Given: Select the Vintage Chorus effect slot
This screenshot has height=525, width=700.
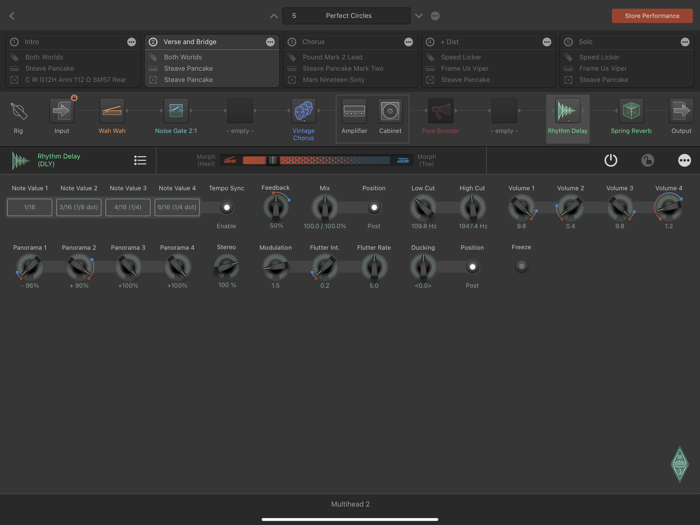Looking at the screenshot, I should pos(304,111).
